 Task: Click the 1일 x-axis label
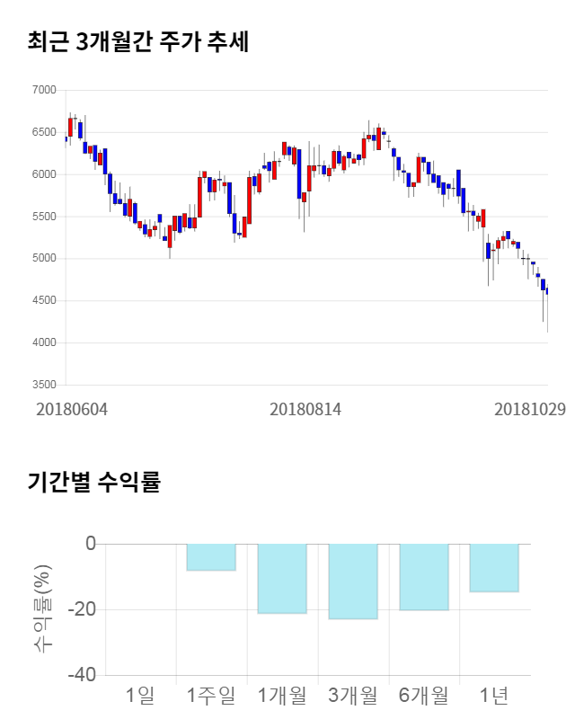tap(140, 695)
